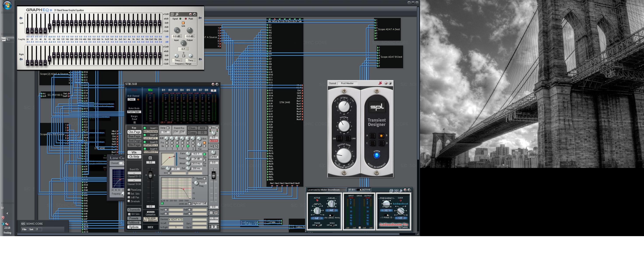The width and height of the screenshot is (644, 258).
Task: Open the presets list icon in GraphEQ
Action: pos(172,14)
